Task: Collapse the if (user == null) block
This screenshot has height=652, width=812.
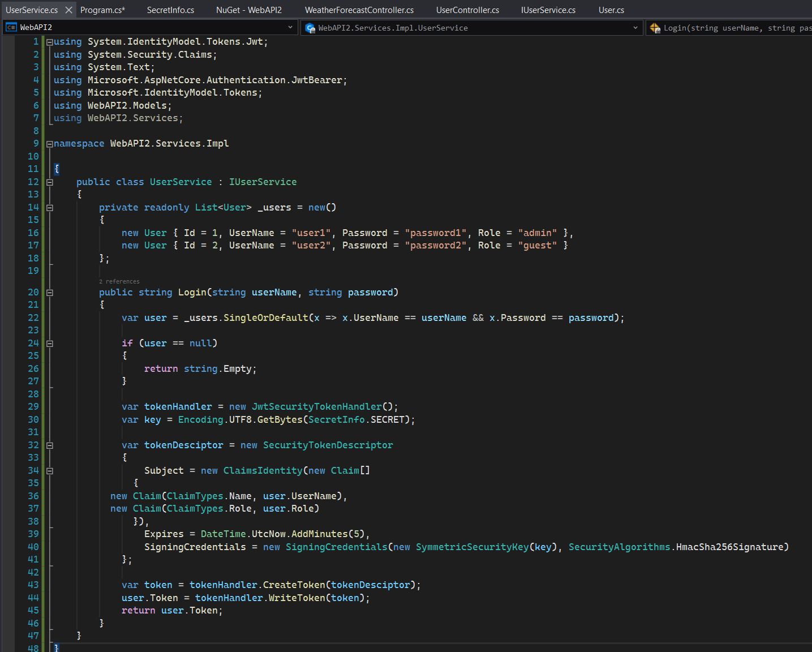Action: [49, 344]
